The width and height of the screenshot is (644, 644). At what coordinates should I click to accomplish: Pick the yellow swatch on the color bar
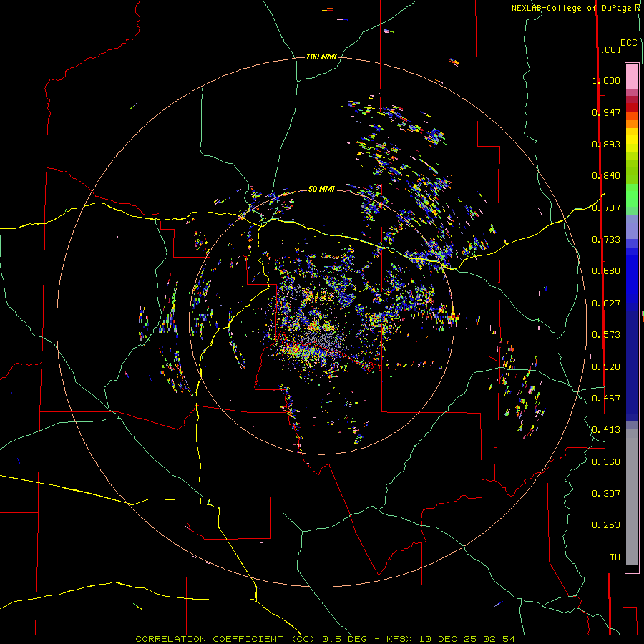tap(632, 140)
